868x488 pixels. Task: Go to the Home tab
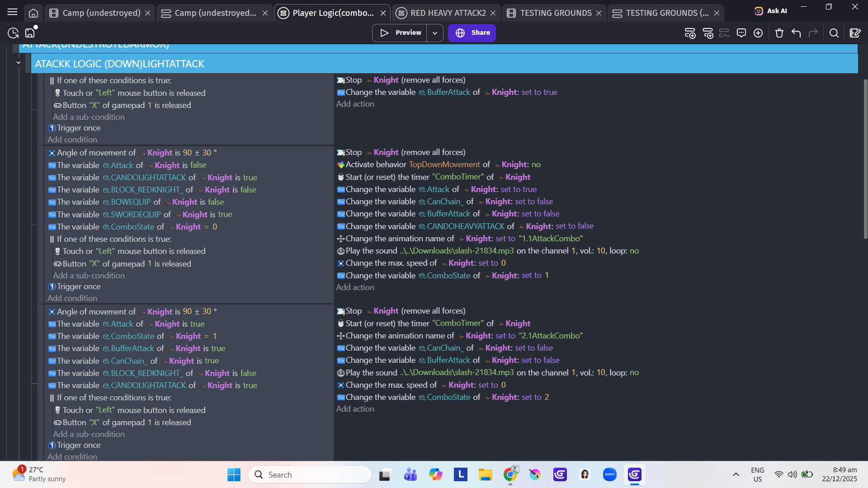[33, 13]
